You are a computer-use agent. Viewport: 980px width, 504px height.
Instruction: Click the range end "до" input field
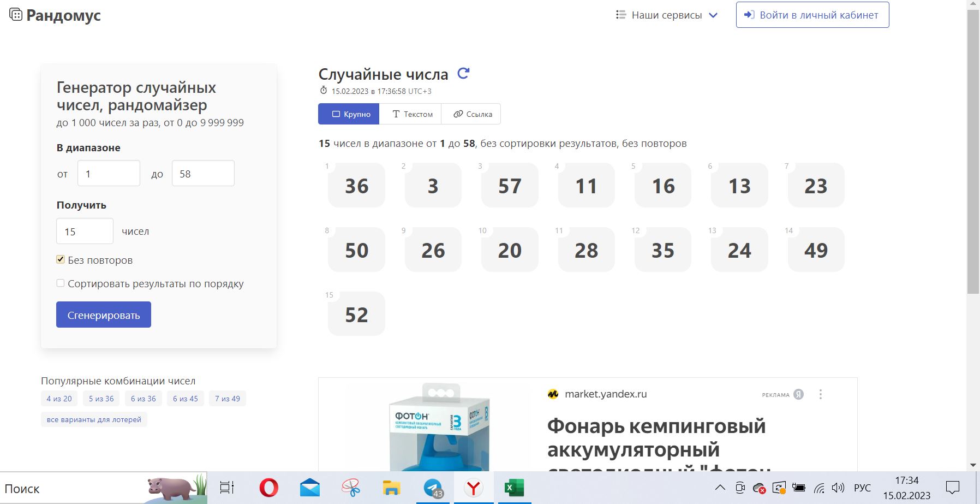pyautogui.click(x=203, y=173)
